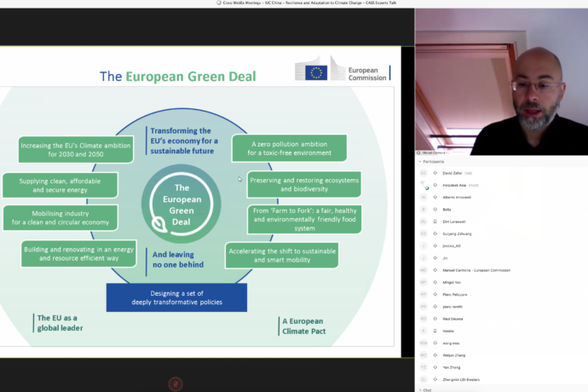This screenshot has width=588, height=392.
Task: Click 'Building and renovating' slide box
Action: coord(78,254)
